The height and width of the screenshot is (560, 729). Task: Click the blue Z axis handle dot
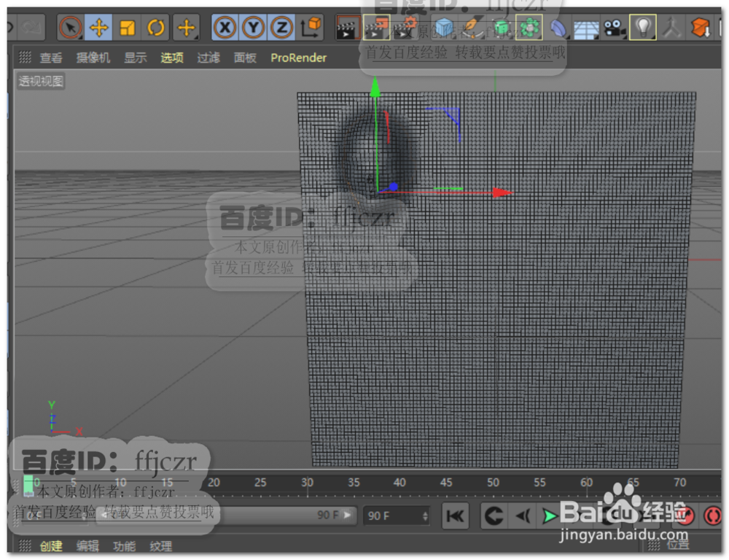click(394, 187)
